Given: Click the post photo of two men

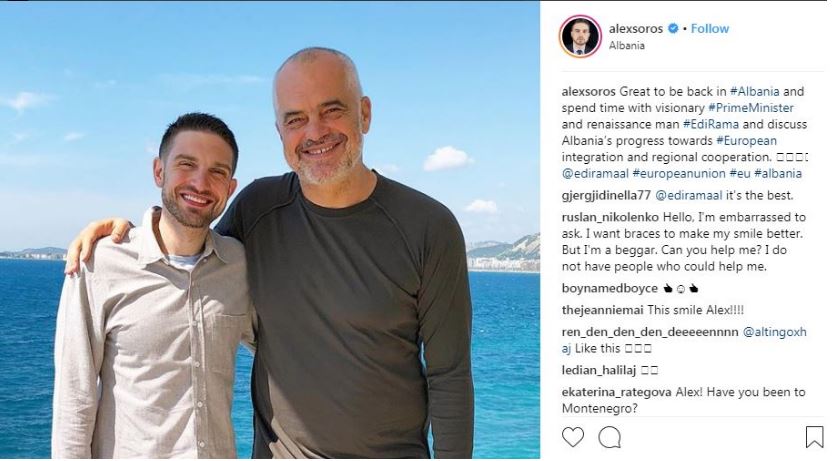Looking at the screenshot, I should pos(270,230).
